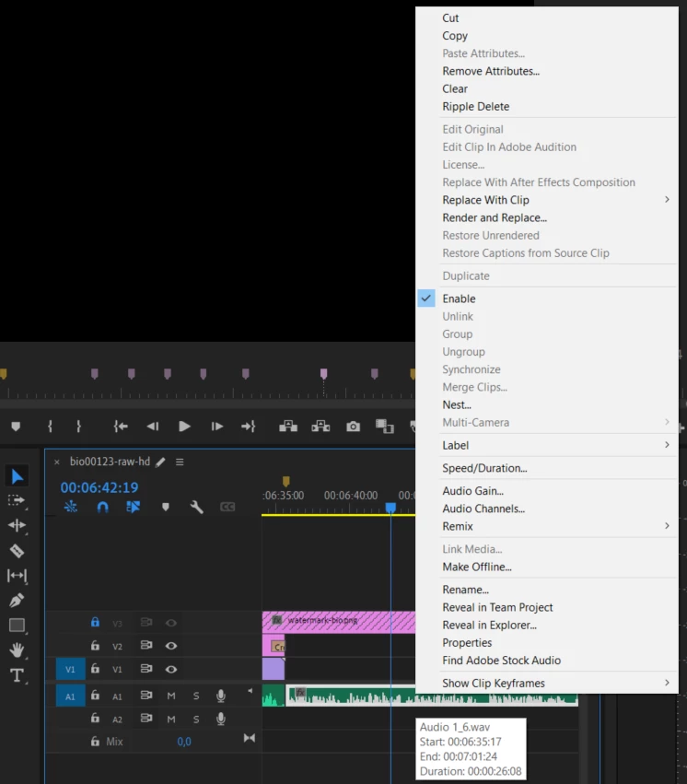Click Go to In point button
This screenshot has width=687, height=784.
[121, 427]
